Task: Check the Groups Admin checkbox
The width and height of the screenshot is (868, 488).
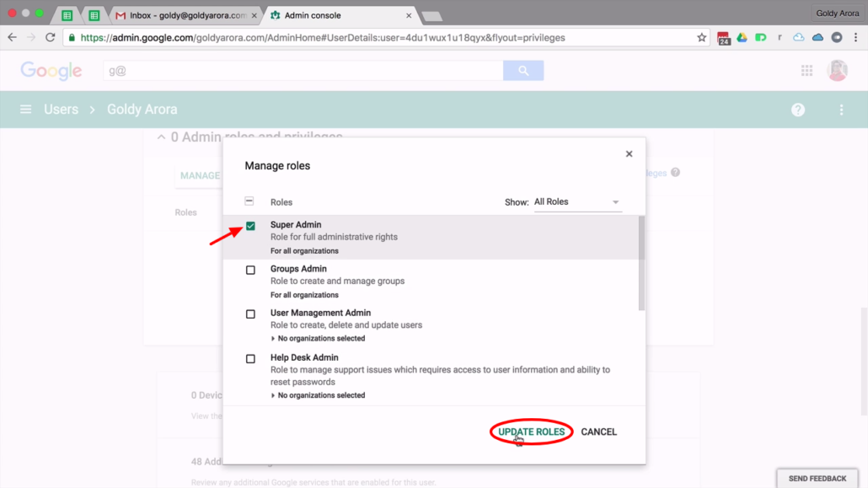Action: click(251, 271)
